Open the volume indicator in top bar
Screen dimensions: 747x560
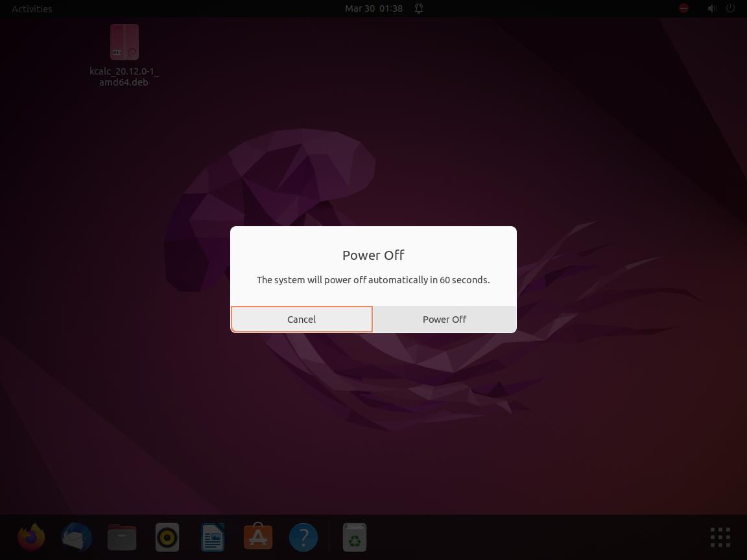tap(712, 8)
